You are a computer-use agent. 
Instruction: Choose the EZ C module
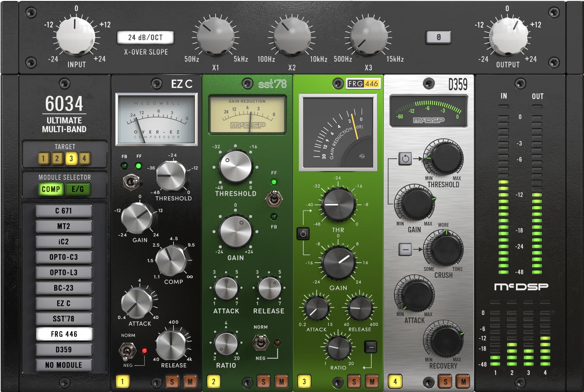[64, 303]
